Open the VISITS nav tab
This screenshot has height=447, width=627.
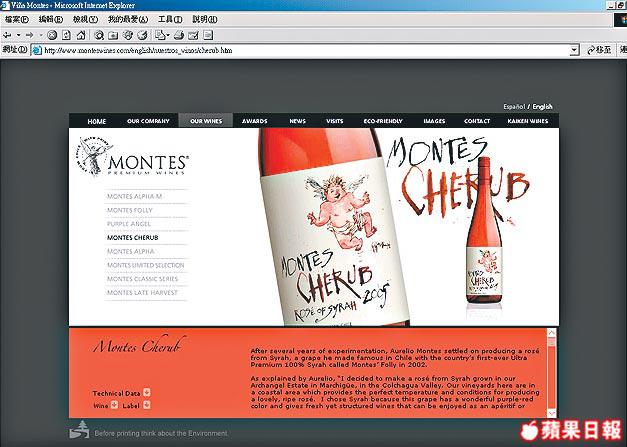[335, 121]
